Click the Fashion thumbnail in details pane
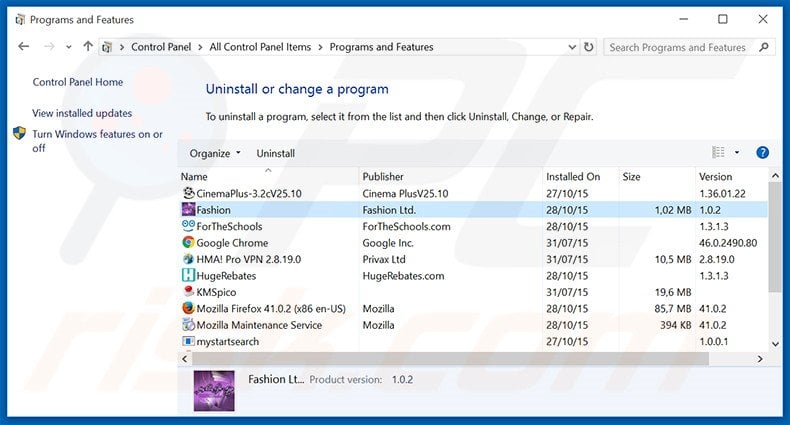Image resolution: width=790 pixels, height=425 pixels. pos(214,391)
